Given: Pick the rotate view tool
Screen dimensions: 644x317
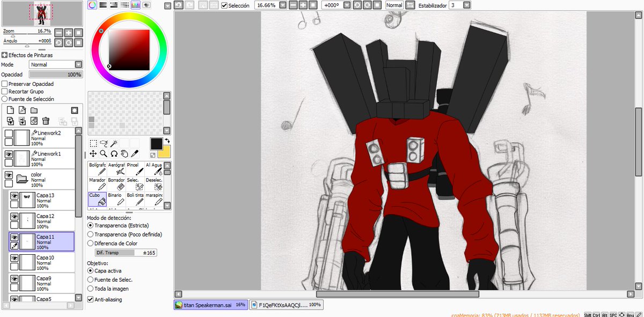Looking at the screenshot, I should pyautogui.click(x=114, y=153).
